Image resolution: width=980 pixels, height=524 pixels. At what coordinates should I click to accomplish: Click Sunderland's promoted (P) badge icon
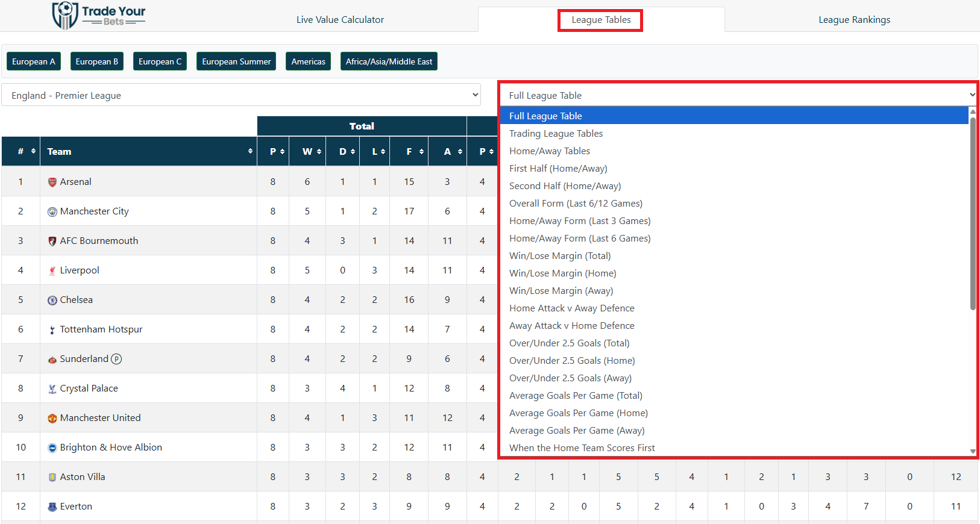pos(116,359)
